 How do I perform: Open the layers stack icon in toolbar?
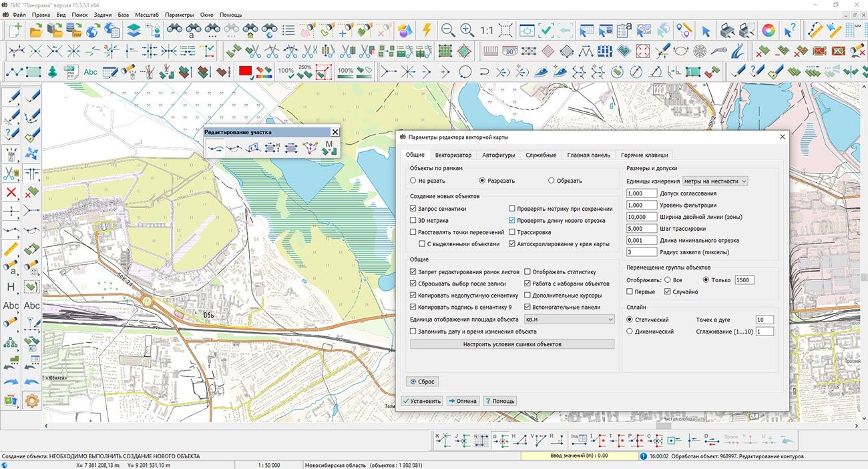click(x=134, y=31)
